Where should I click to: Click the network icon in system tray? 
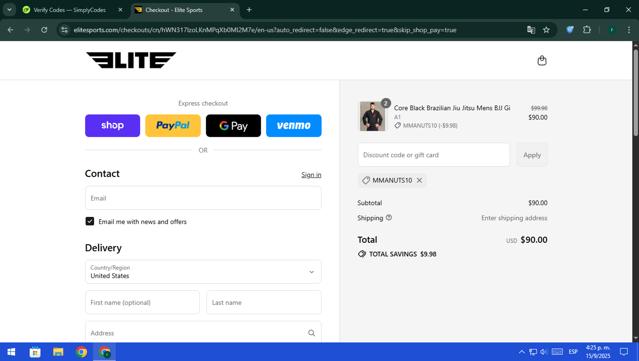pos(533,352)
